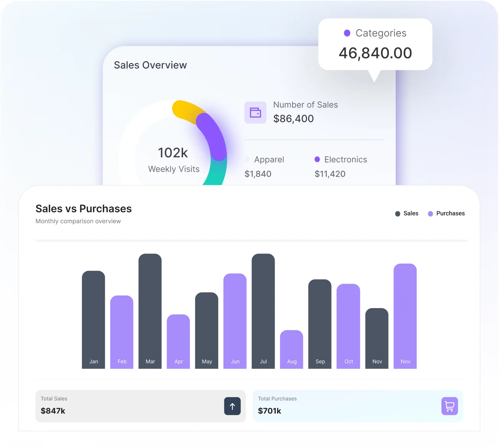Screen dimensions: 499x448
Task: Click the Total Purchases $701k card
Action: click(x=358, y=406)
